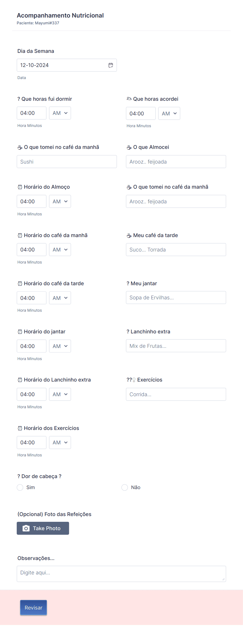Click the Exercícios text field
Viewport: 243px width, 644px height.
point(176,394)
